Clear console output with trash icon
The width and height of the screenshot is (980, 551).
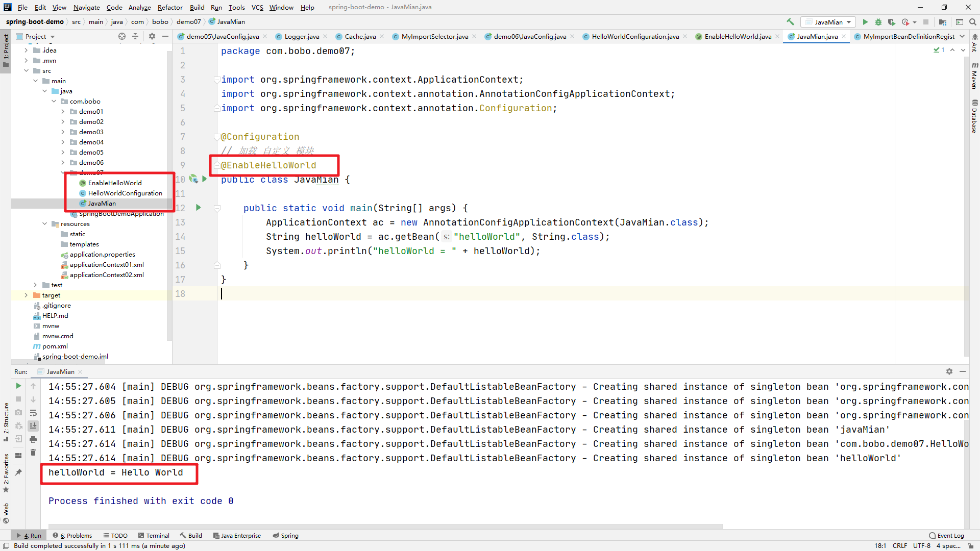tap(33, 453)
